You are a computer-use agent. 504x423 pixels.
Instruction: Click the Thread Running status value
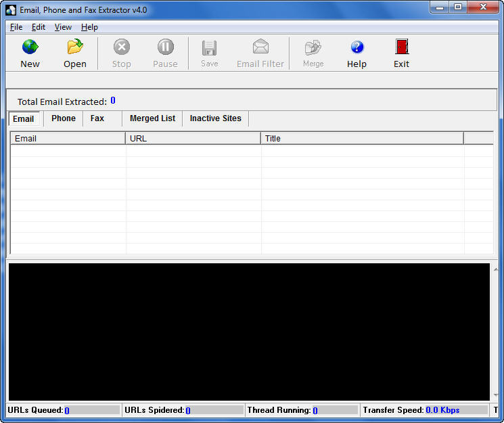tap(315, 410)
